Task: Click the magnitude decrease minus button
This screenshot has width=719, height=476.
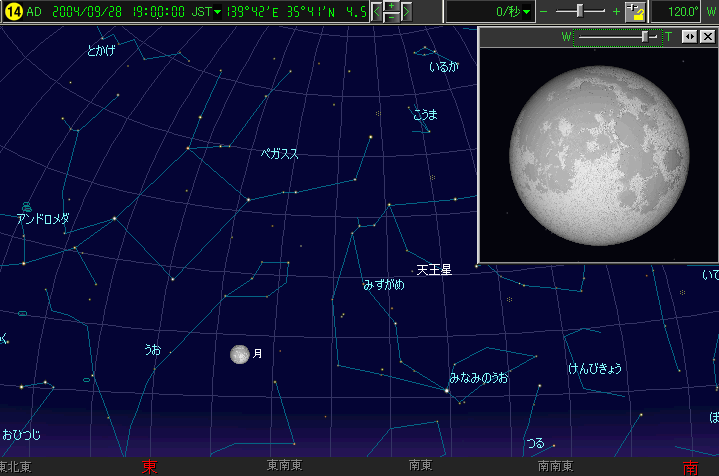Action: [x=391, y=18]
